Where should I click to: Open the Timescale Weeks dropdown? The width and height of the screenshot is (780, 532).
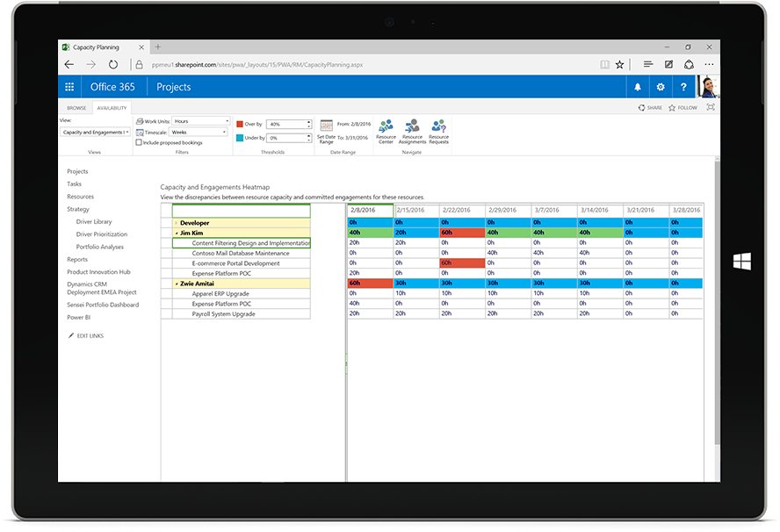point(199,133)
